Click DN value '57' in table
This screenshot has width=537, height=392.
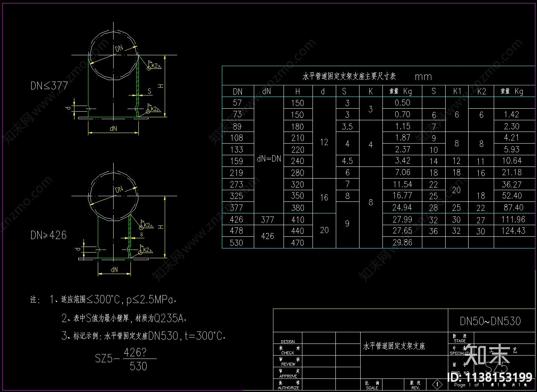237,103
